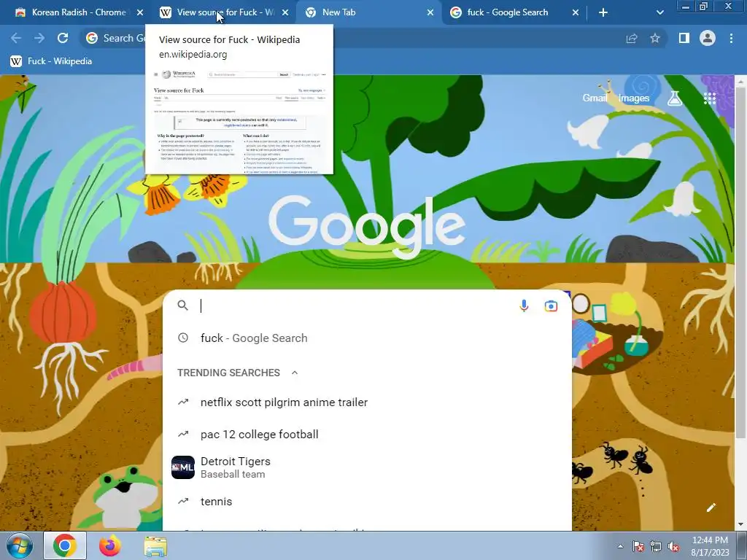Open the Images link
This screenshot has height=560, width=747.
634,98
